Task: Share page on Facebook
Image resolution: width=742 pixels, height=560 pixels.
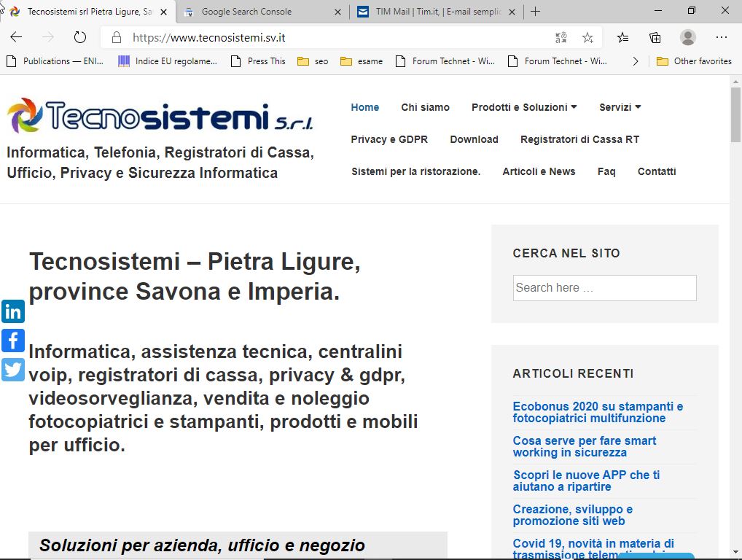Action: [x=13, y=341]
